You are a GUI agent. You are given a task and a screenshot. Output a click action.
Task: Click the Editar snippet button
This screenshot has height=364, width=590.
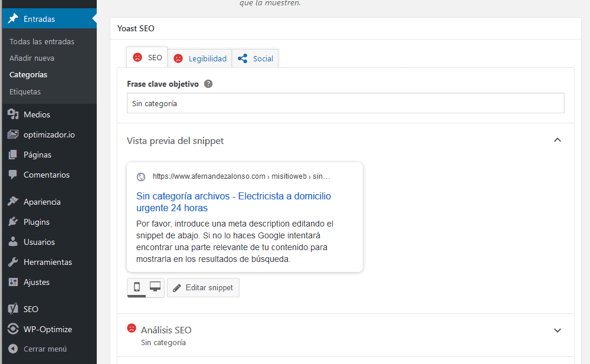[x=203, y=287]
